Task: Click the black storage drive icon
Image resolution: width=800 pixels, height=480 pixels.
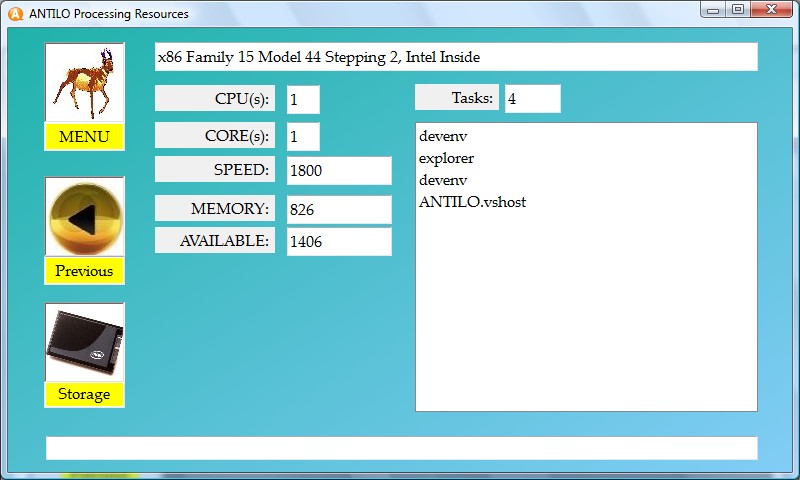Action: pos(84,342)
